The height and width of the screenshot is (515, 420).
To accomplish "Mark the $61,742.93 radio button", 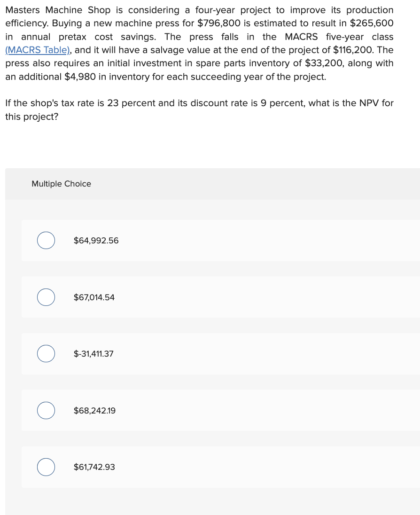I will point(46,467).
